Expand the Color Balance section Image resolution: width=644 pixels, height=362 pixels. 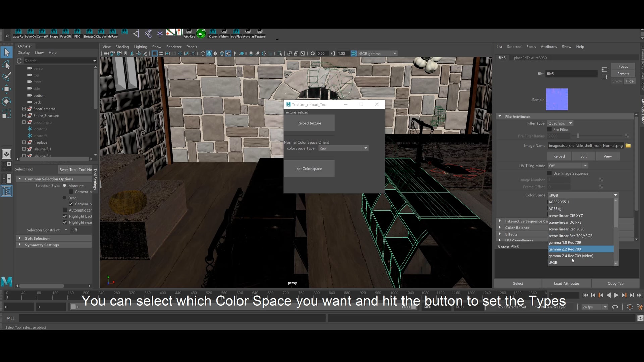coord(500,228)
